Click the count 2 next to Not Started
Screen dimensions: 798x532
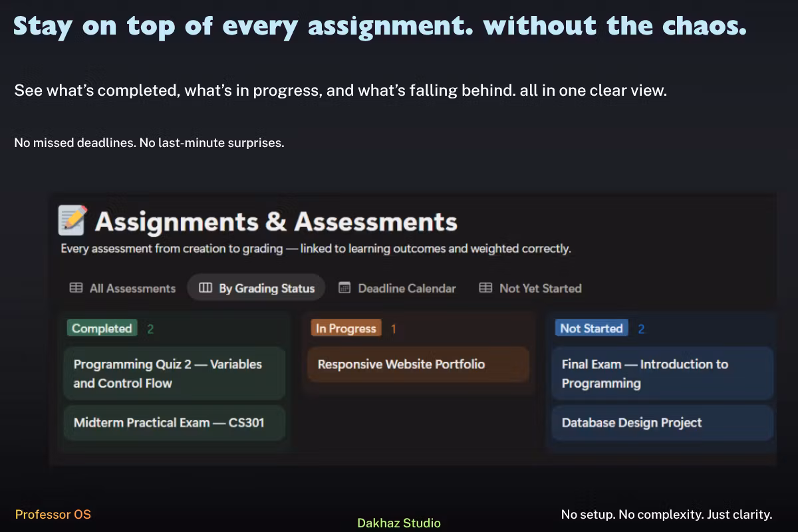pyautogui.click(x=641, y=329)
